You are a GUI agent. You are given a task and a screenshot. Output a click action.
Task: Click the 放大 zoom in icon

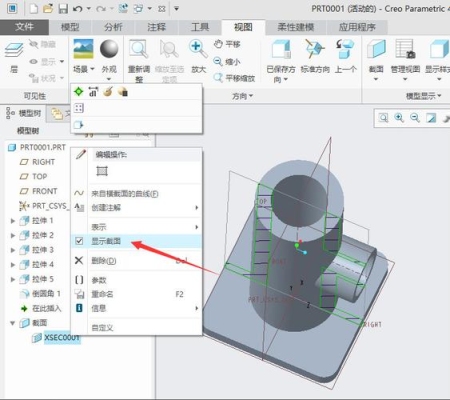[198, 49]
